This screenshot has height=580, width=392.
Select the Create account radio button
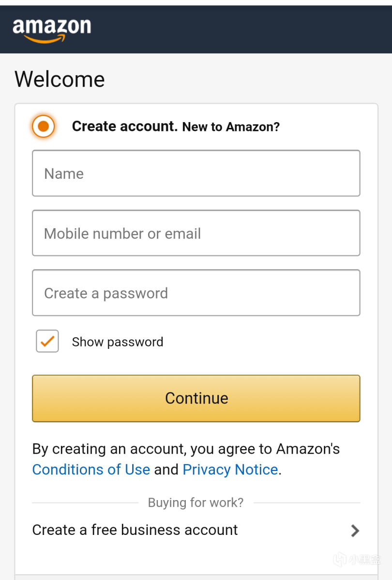click(44, 126)
